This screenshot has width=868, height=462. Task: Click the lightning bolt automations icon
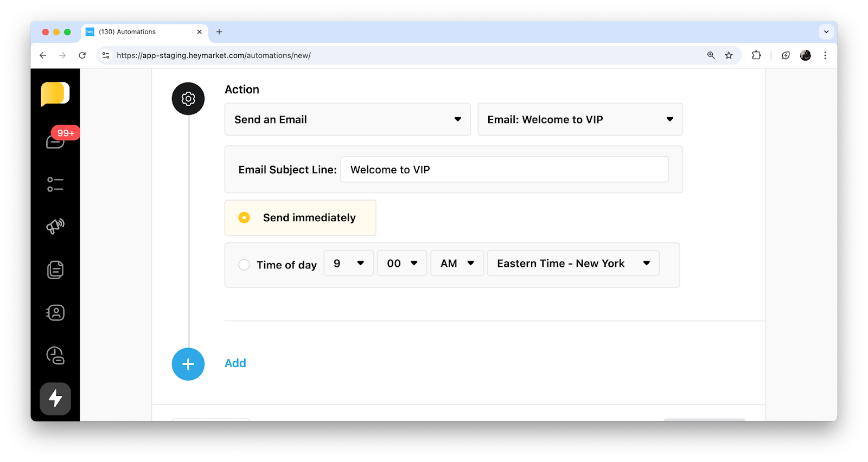[x=55, y=399]
